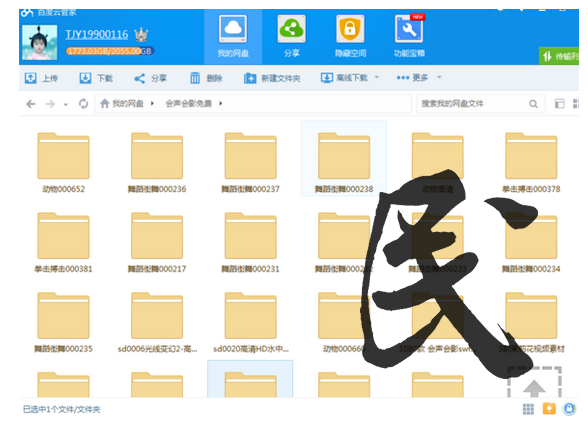Click the 下载 download toolbar button
This screenshot has width=588, height=429.
tap(96, 78)
